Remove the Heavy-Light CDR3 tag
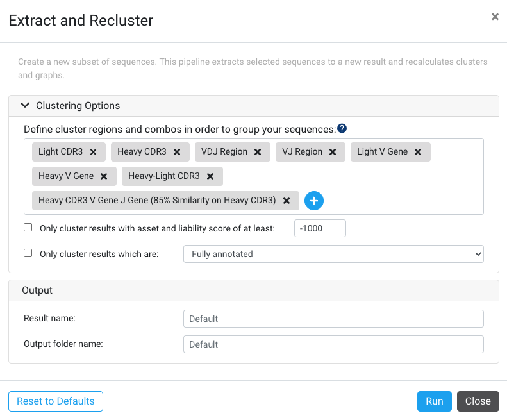The width and height of the screenshot is (507, 420). tap(210, 176)
